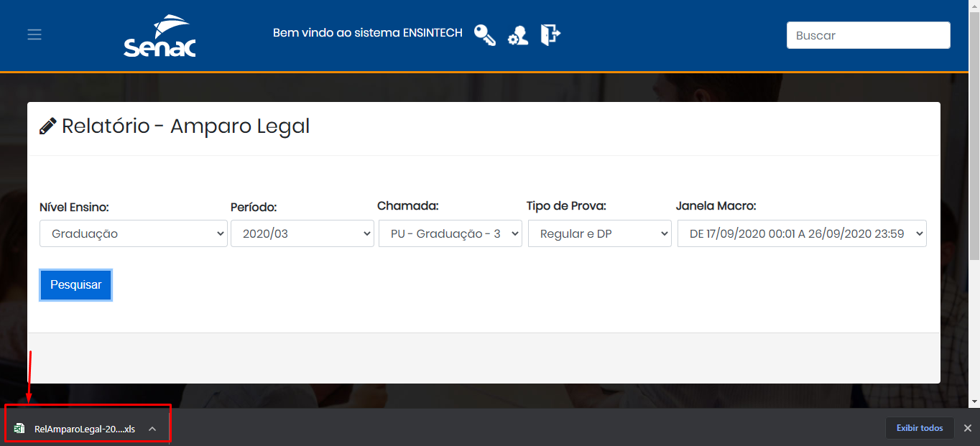Click the Pesquisar button

coord(76,285)
